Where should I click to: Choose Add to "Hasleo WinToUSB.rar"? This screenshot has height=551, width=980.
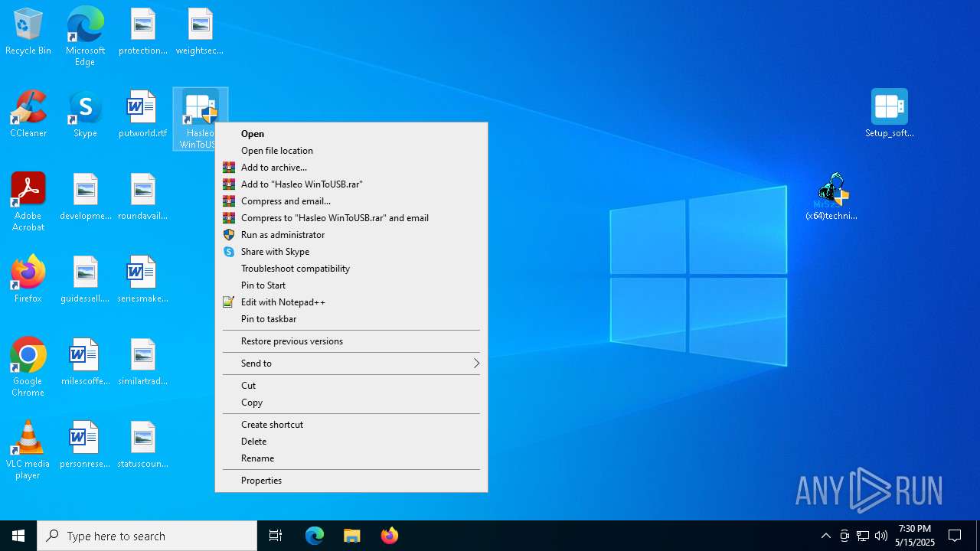pyautogui.click(x=351, y=184)
